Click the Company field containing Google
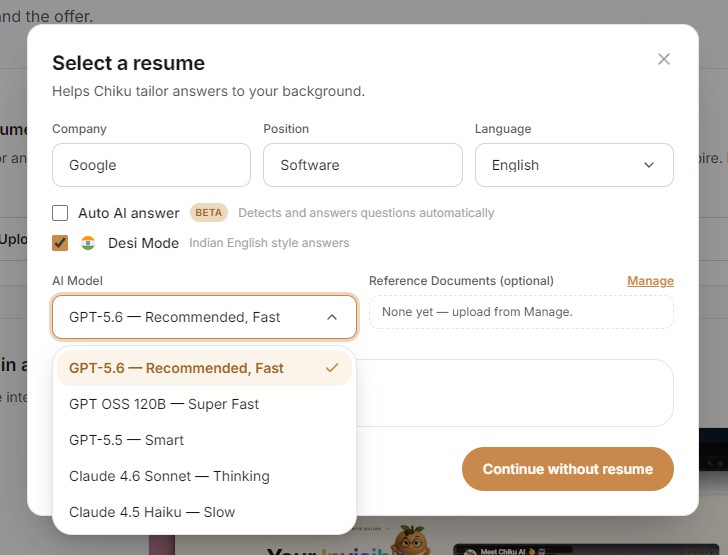Screen dimensions: 728x555 (x=151, y=165)
